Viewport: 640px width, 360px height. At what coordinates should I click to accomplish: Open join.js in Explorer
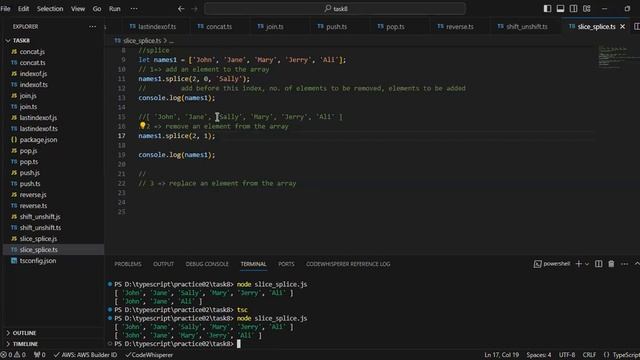pos(28,96)
